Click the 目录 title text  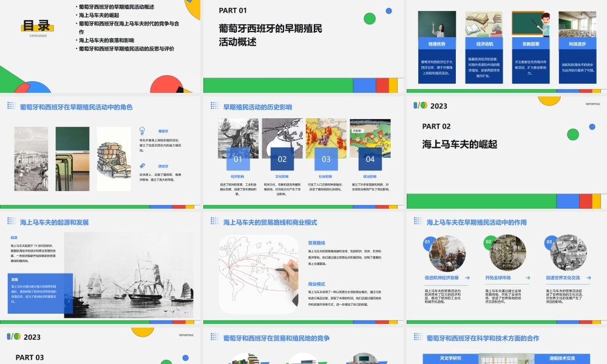point(36,25)
